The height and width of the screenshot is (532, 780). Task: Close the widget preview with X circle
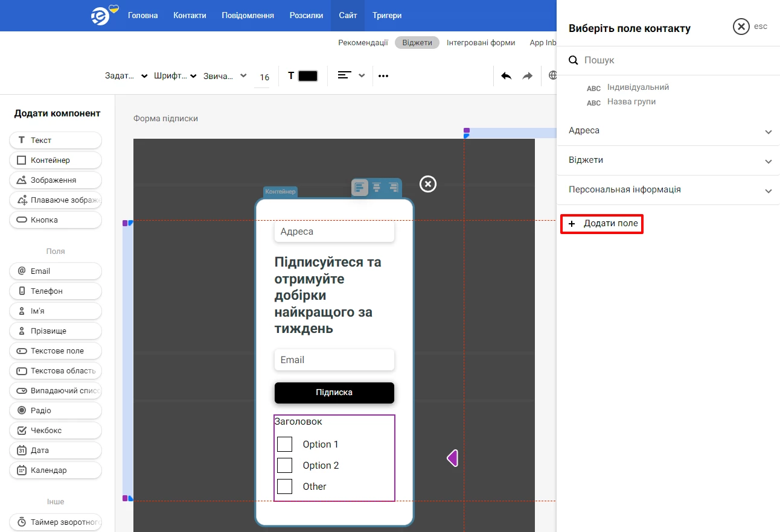[x=428, y=184]
